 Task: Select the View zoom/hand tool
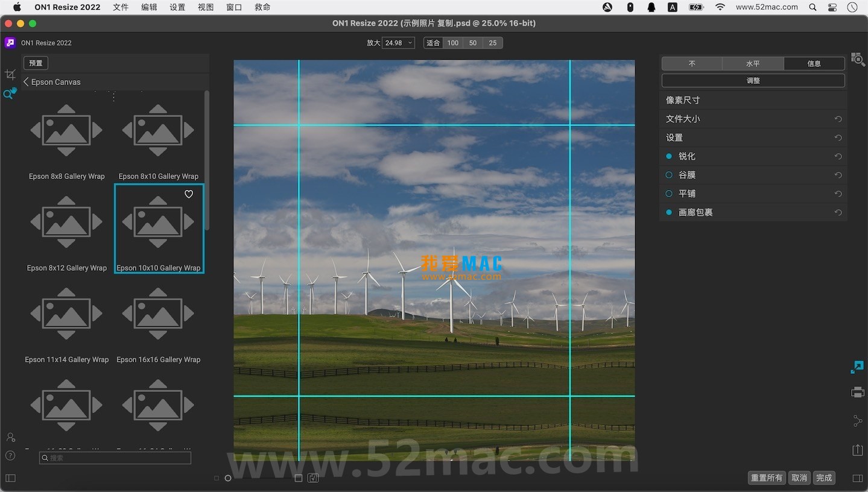(10, 93)
